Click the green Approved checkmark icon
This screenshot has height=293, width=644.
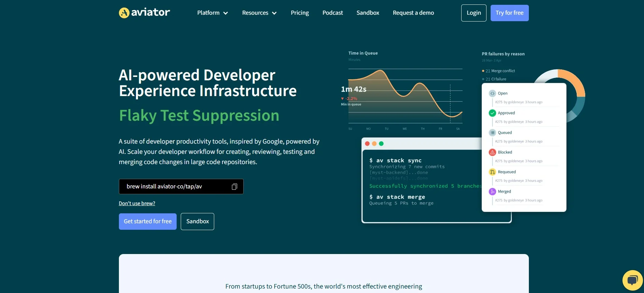click(492, 113)
